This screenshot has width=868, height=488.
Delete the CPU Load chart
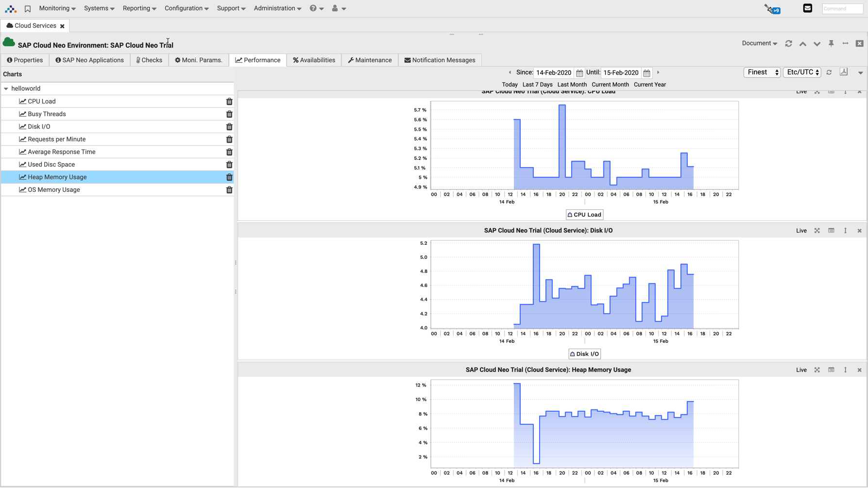[x=229, y=101]
